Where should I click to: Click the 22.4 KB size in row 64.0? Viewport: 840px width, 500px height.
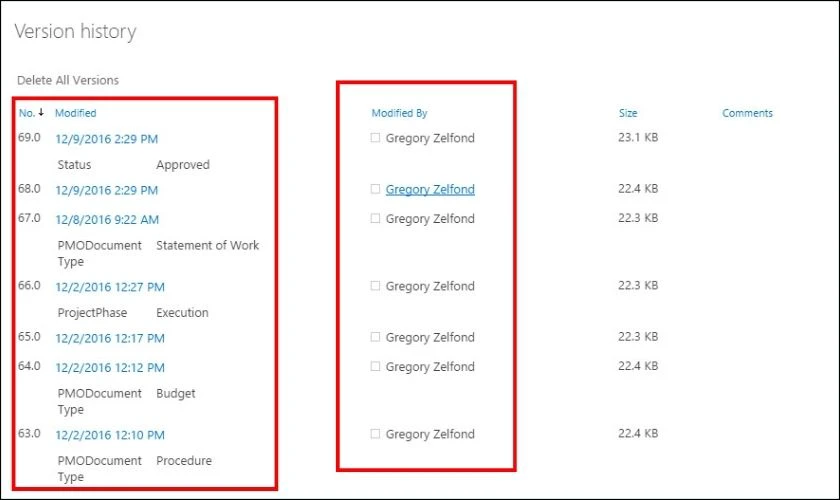[x=638, y=366]
